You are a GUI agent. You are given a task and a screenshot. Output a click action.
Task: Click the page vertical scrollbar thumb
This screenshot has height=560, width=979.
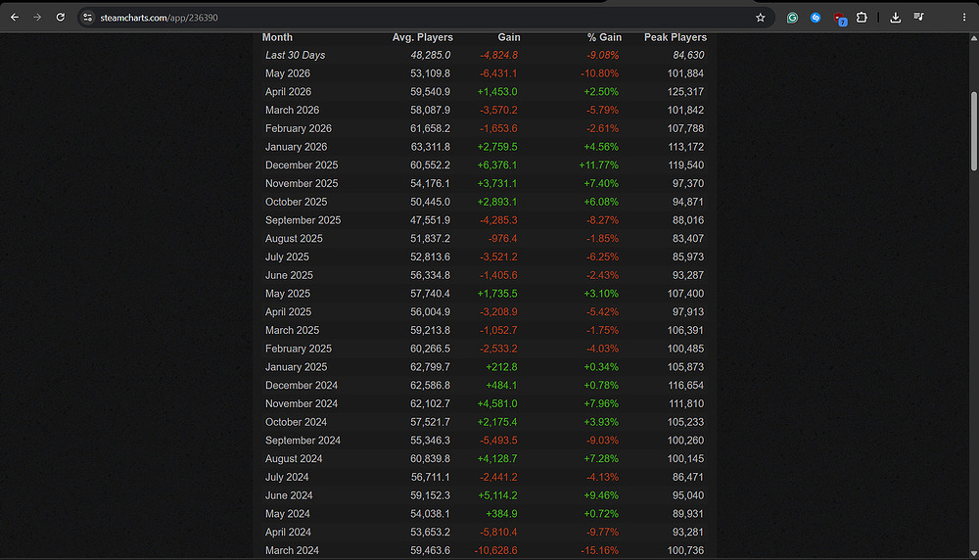click(x=973, y=131)
